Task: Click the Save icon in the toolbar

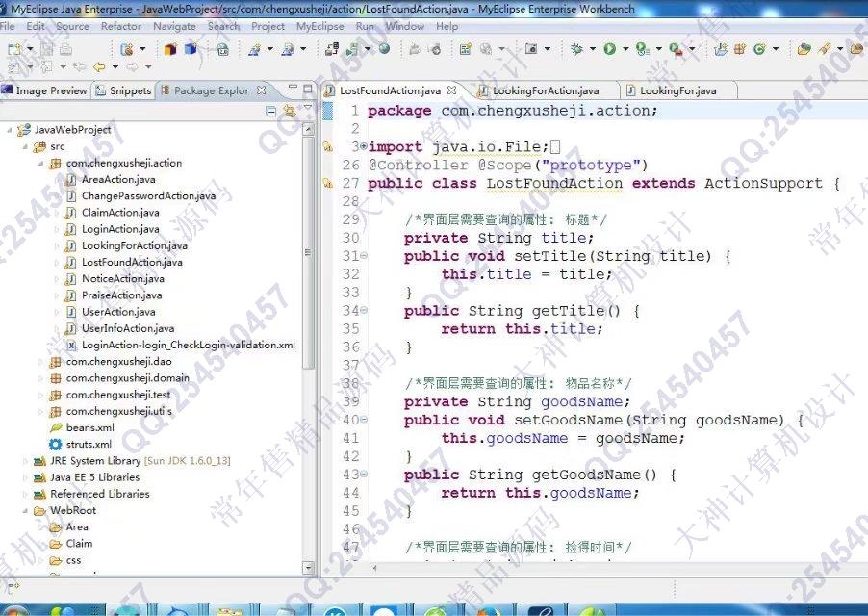Action: pyautogui.click(x=47, y=49)
